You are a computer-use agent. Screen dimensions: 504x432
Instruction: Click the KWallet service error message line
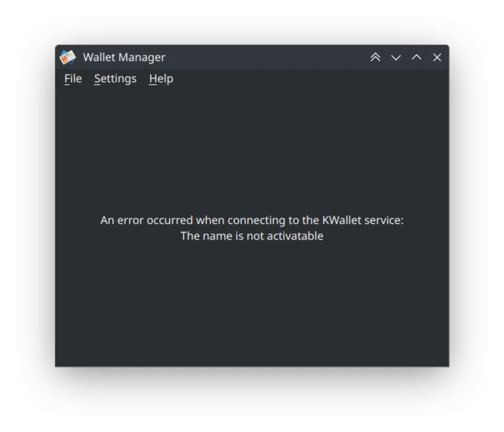(x=252, y=220)
